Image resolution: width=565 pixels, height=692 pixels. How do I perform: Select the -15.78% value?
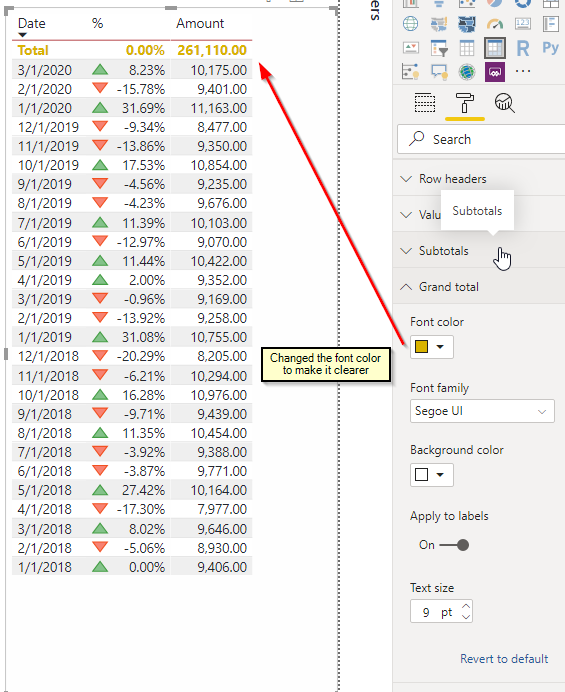pyautogui.click(x=141, y=89)
